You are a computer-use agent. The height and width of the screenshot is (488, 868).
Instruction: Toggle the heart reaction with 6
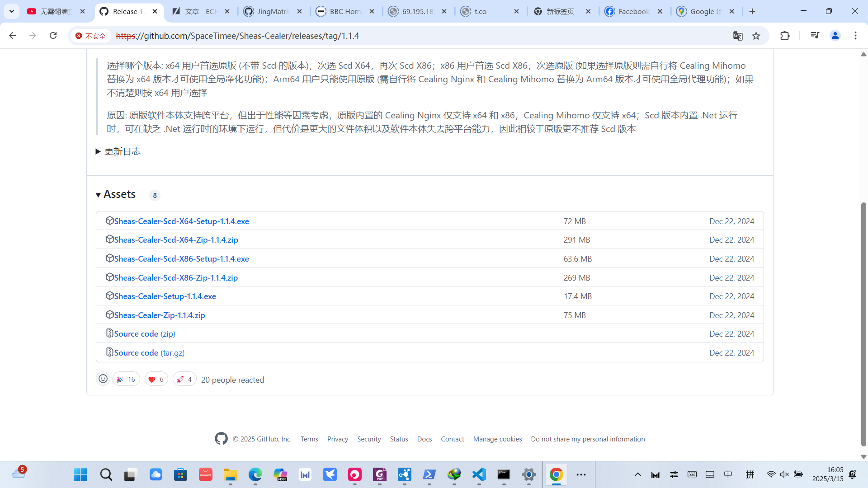[156, 379]
